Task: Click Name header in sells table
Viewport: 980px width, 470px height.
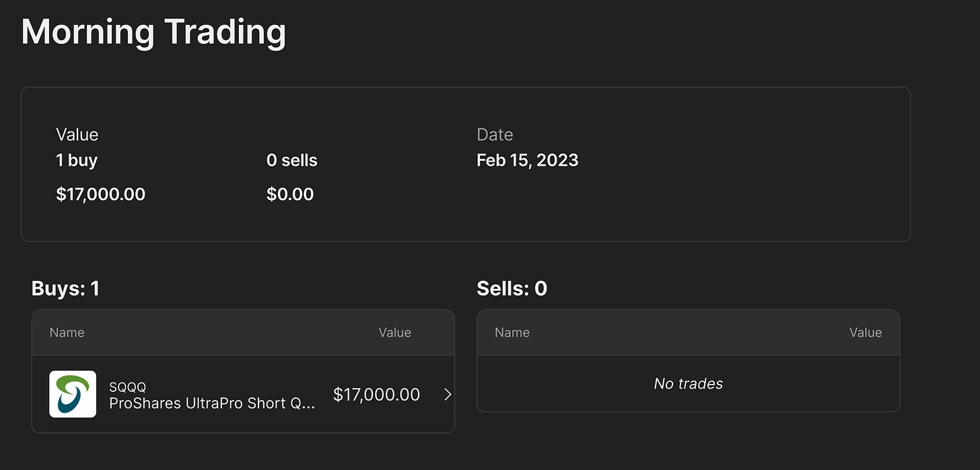Action: tap(512, 333)
